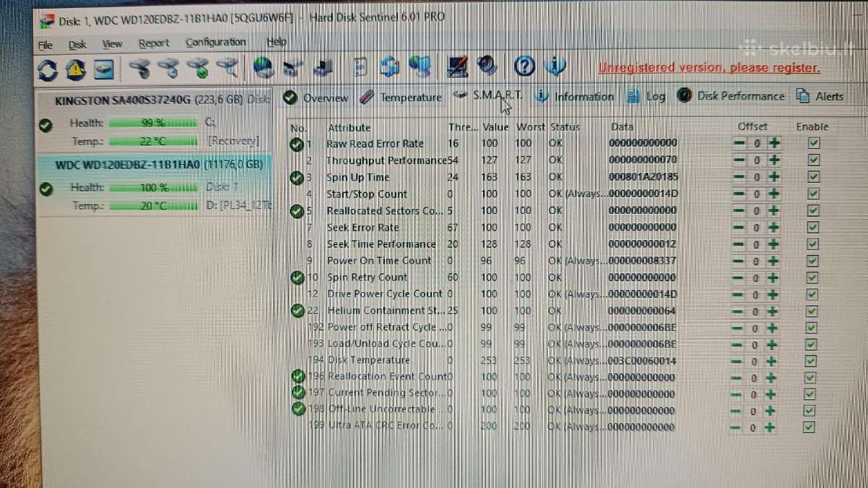The height and width of the screenshot is (488, 868).
Task: Sort by the Worst column header
Action: tap(531, 127)
